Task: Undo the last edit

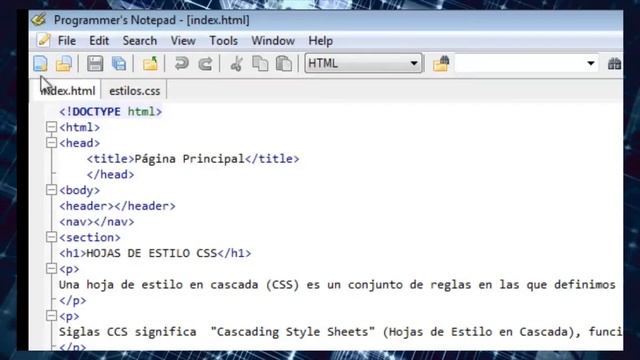Action: [x=181, y=64]
